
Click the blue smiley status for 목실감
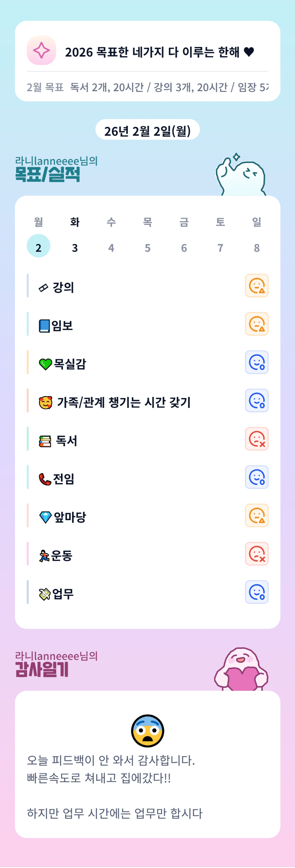click(256, 362)
